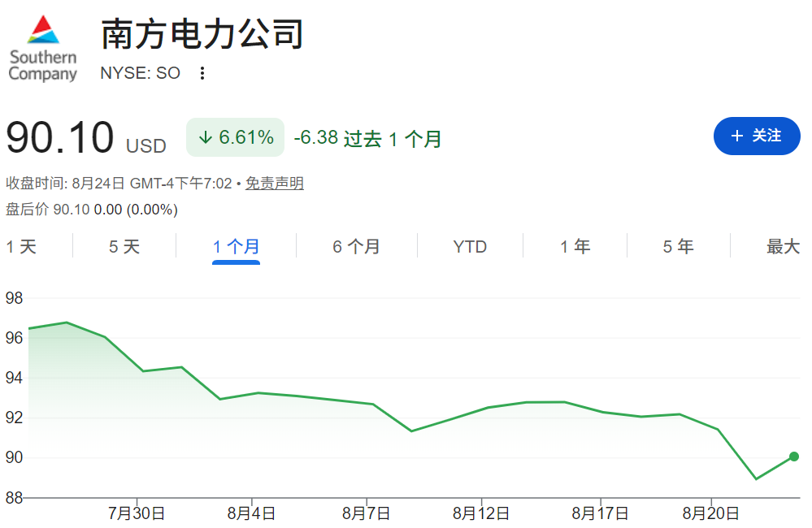Click the 98 y-axis price label
Screen dimensions: 812x528
point(14,298)
